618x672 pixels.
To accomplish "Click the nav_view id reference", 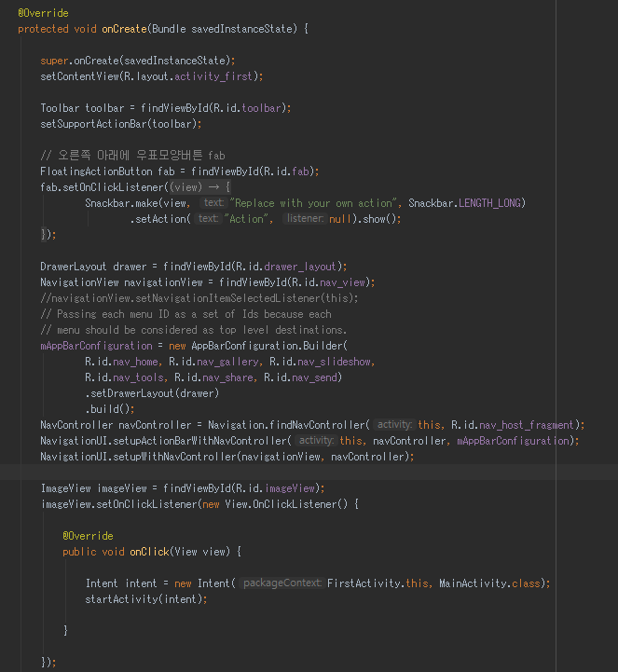I will [342, 282].
